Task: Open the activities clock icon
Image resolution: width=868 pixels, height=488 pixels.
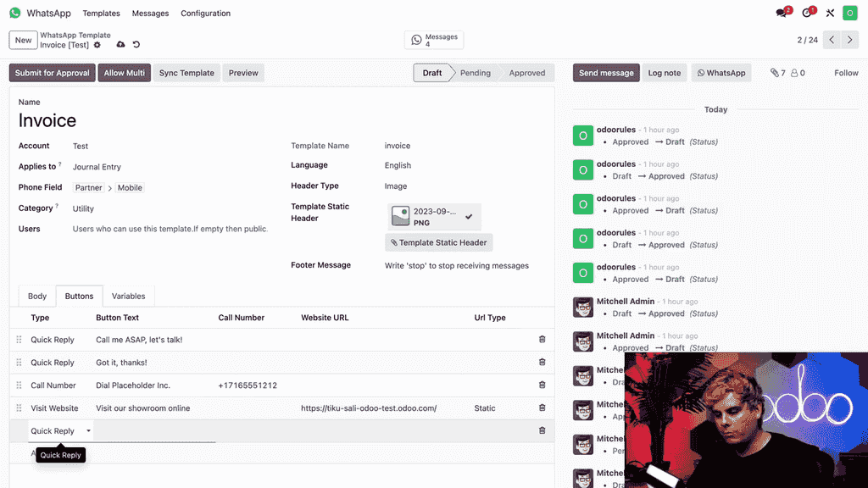Action: pyautogui.click(x=808, y=13)
